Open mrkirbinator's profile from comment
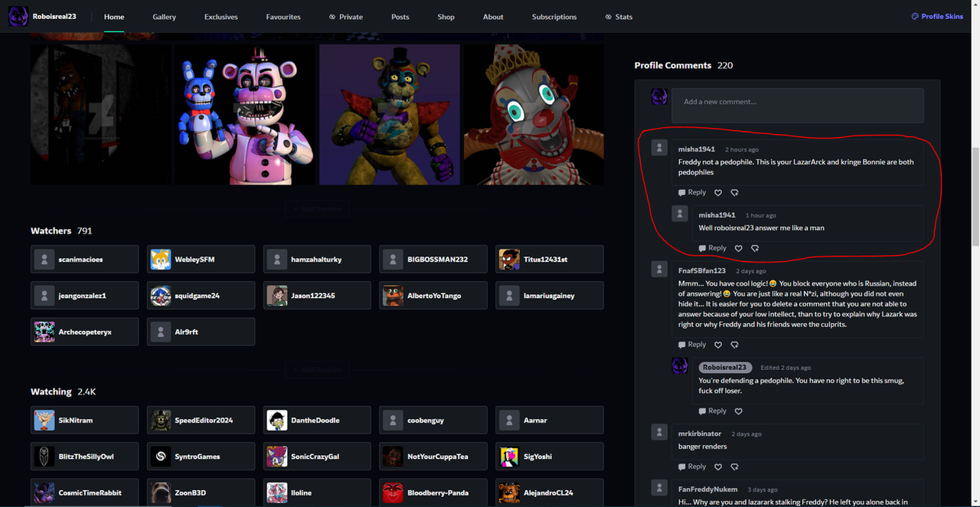 pyautogui.click(x=700, y=433)
